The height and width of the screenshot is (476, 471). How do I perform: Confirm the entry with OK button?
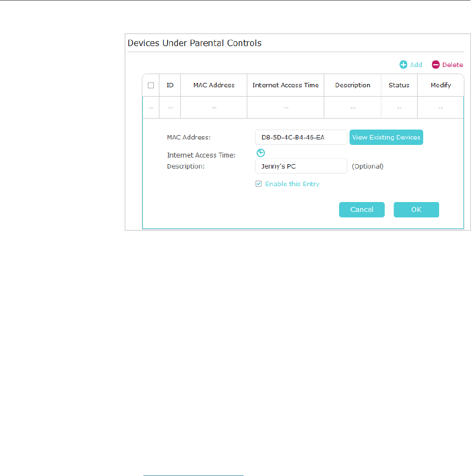(x=416, y=210)
